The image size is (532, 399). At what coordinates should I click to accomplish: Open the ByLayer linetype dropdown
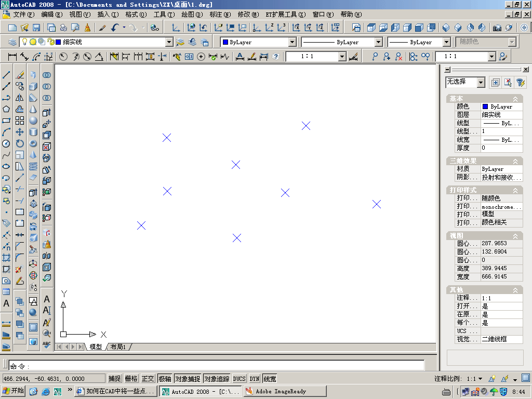379,42
